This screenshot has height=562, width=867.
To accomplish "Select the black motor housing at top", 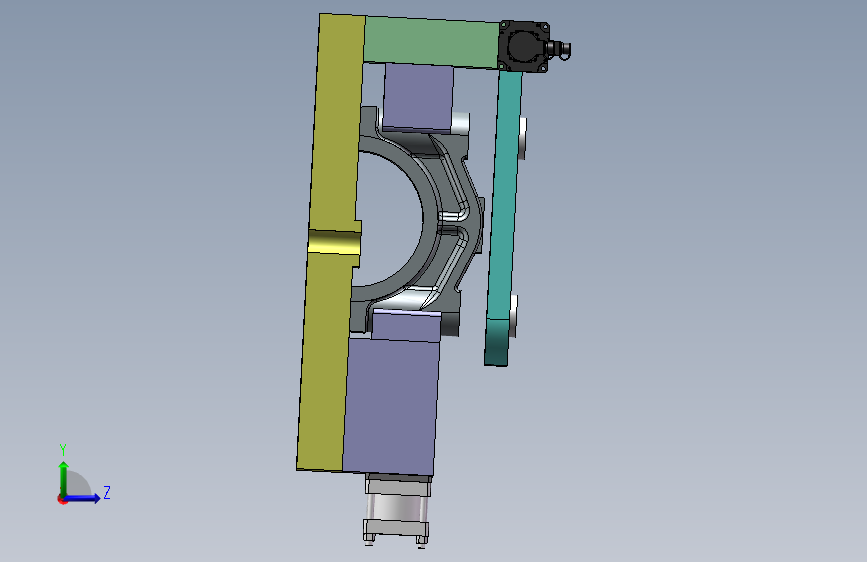I will tap(523, 46).
